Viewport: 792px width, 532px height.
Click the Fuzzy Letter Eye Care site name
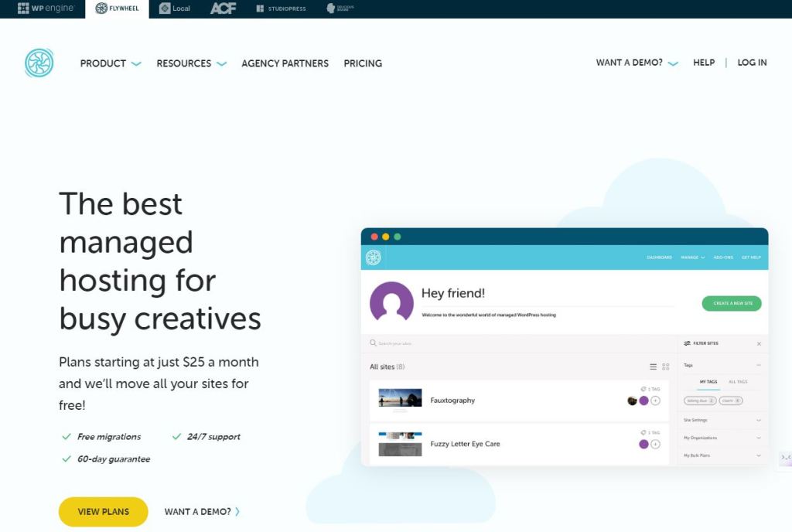[x=465, y=444]
